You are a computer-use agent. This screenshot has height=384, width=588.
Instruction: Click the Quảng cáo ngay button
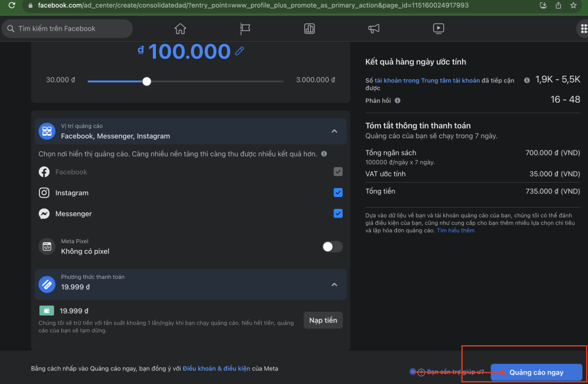pyautogui.click(x=536, y=372)
